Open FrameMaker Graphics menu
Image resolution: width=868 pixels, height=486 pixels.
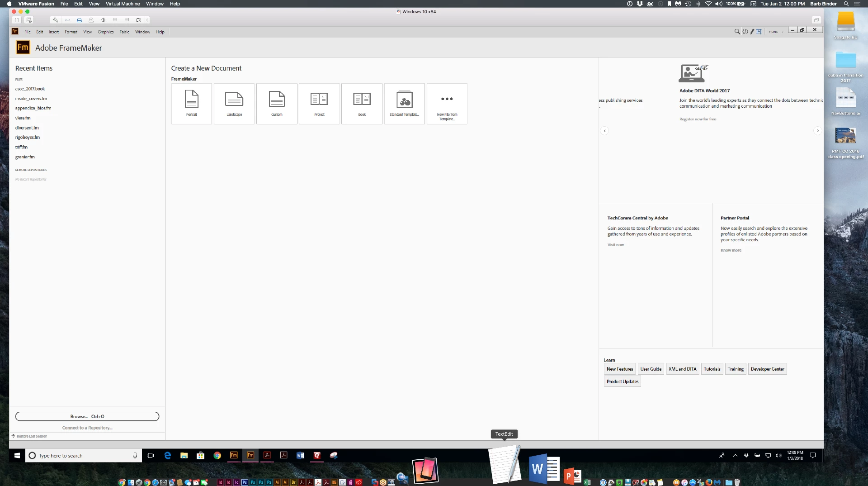(x=106, y=32)
